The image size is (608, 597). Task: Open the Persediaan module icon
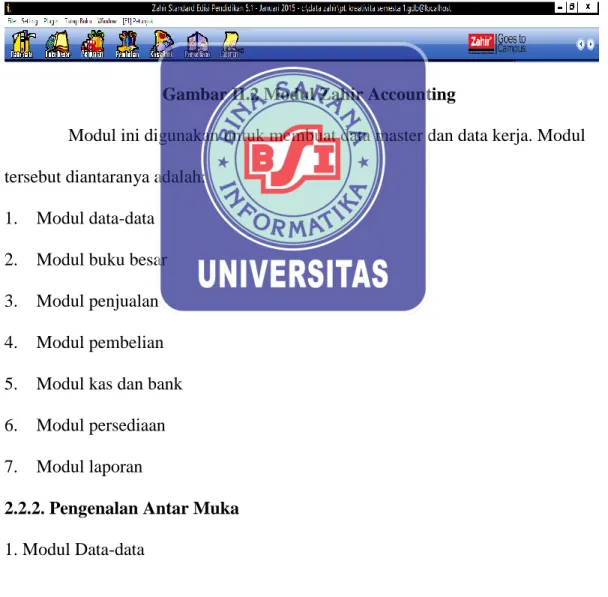197,45
